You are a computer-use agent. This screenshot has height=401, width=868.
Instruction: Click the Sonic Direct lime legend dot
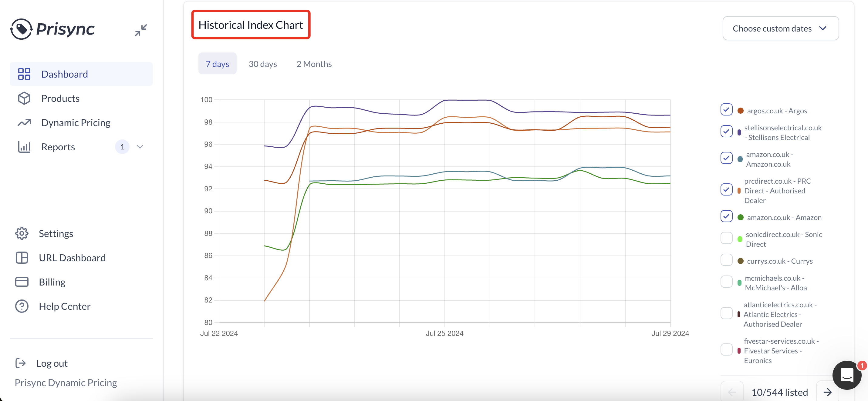(x=740, y=239)
